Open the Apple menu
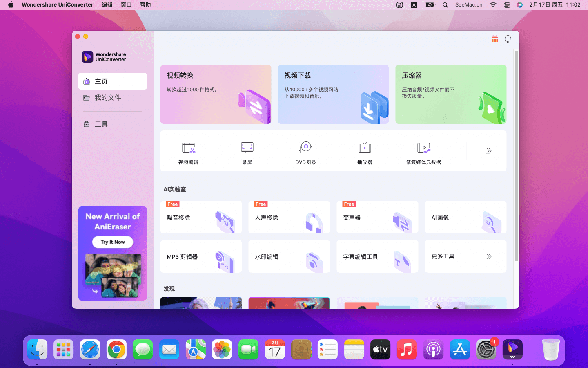This screenshot has width=588, height=368. [11, 5]
